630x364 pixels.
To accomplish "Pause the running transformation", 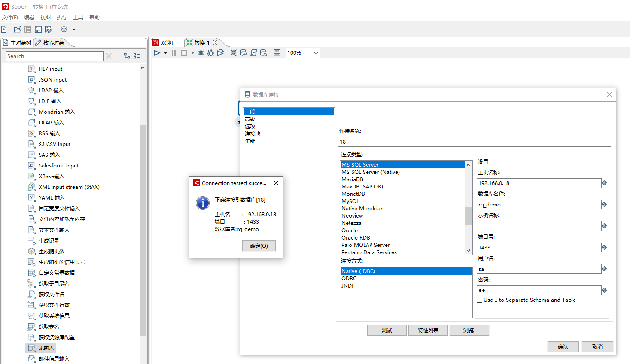I will pos(174,52).
